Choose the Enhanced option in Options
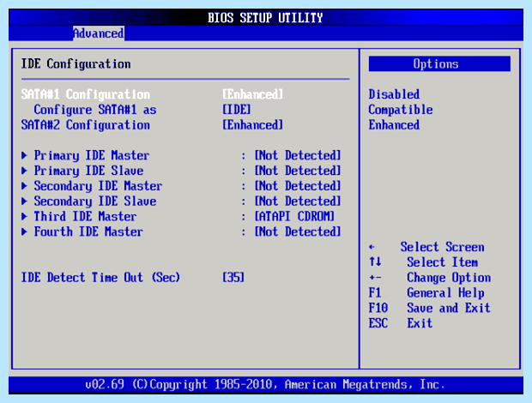 [394, 125]
